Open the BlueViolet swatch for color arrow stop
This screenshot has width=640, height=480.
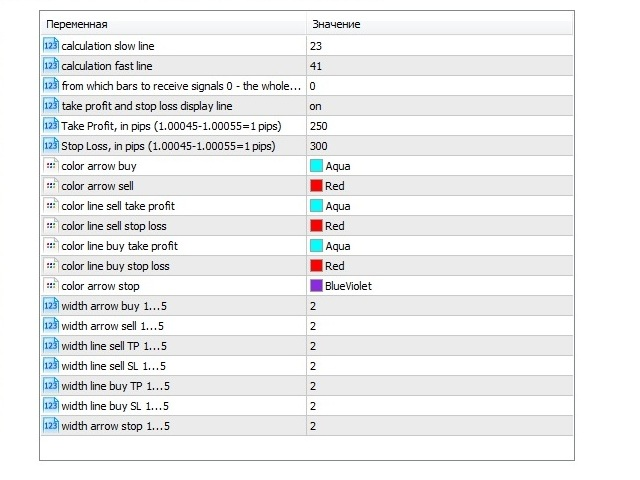click(x=316, y=286)
